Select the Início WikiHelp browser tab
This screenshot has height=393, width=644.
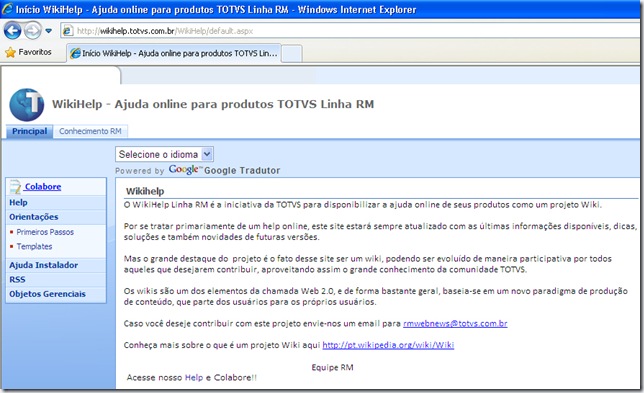(x=174, y=53)
